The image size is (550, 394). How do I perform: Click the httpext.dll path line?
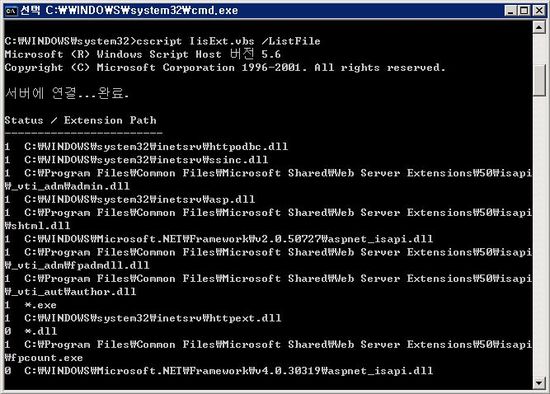(143, 318)
